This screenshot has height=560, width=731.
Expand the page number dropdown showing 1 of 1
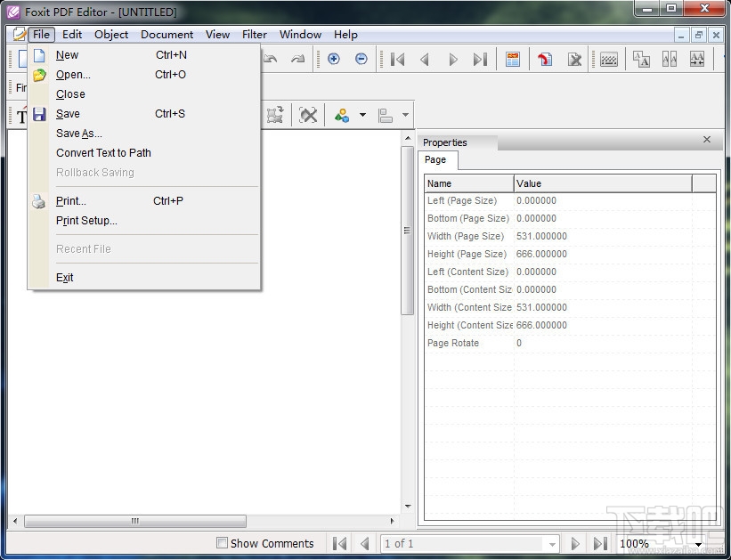549,544
